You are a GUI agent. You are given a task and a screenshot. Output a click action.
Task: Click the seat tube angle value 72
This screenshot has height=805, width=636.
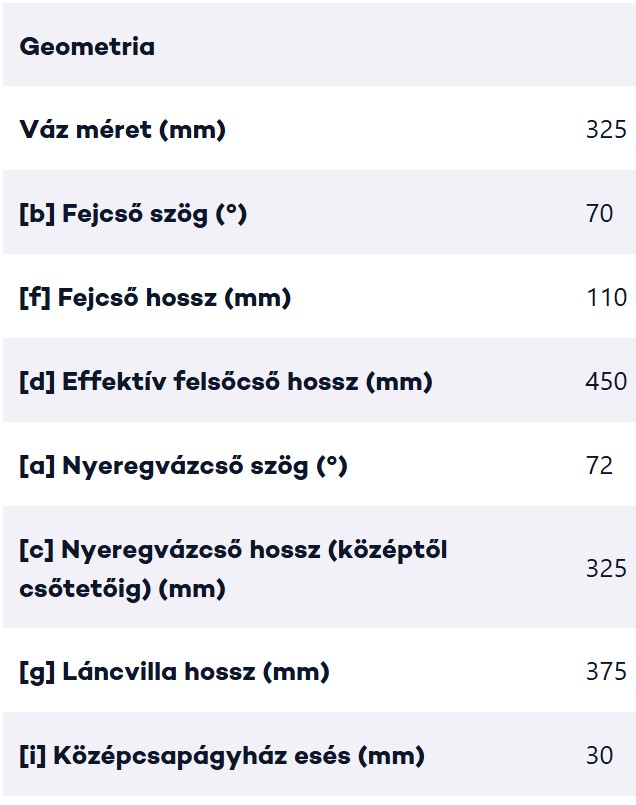[600, 466]
